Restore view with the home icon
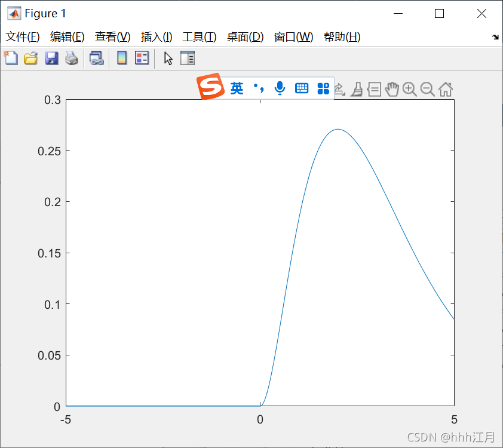Image resolution: width=503 pixels, height=448 pixels. click(x=446, y=90)
